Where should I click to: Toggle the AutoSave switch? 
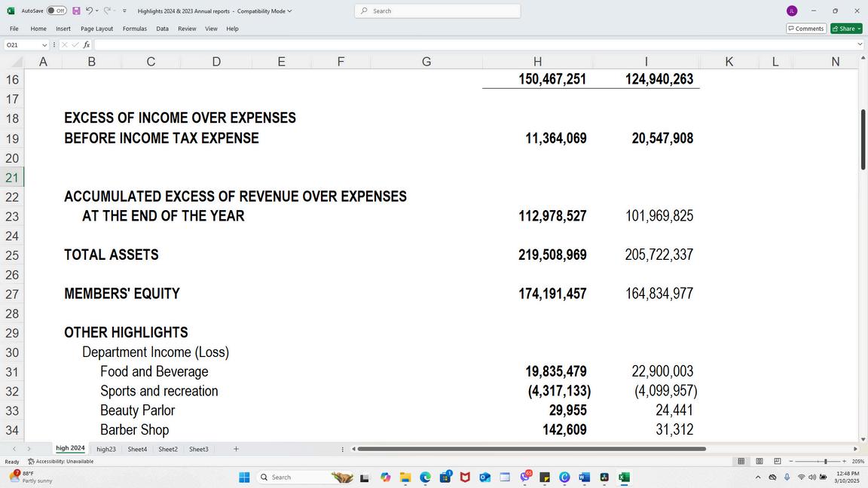coord(57,11)
